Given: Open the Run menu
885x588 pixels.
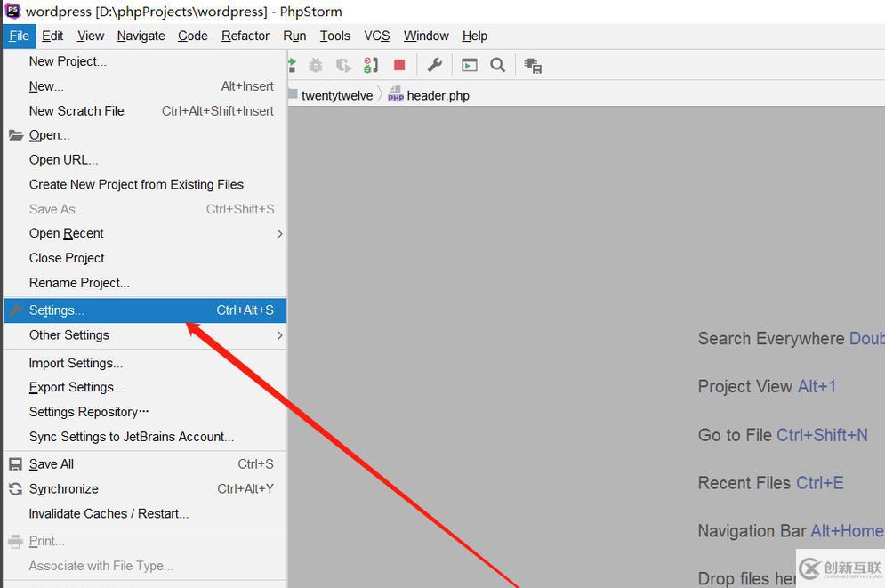Looking at the screenshot, I should pos(294,36).
